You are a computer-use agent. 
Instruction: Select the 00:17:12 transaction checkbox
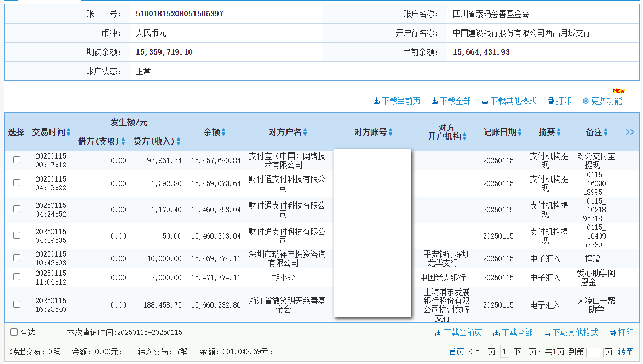pyautogui.click(x=17, y=159)
